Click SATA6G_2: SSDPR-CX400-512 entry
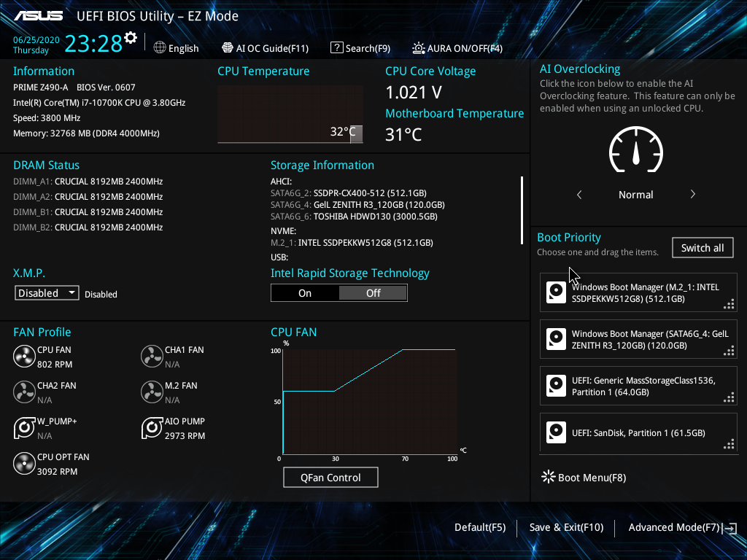Screen dimensions: 747x560 point(349,192)
